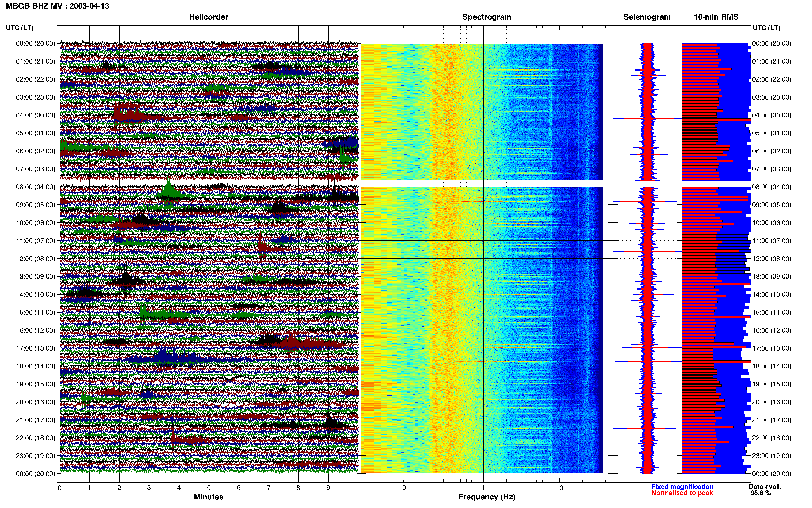Click 15:00 (11:00) label beside RMS panel
The width and height of the screenshot is (812, 508).
pyautogui.click(x=772, y=313)
